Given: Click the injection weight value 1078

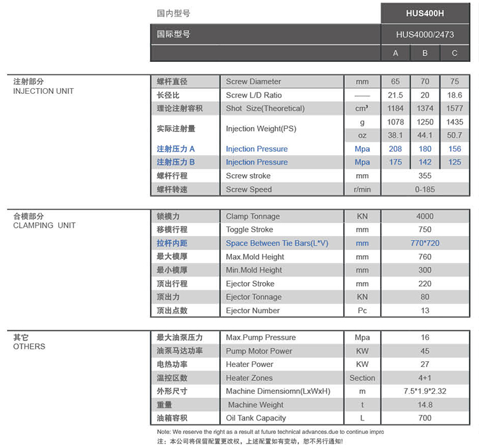Looking at the screenshot, I should [395, 122].
